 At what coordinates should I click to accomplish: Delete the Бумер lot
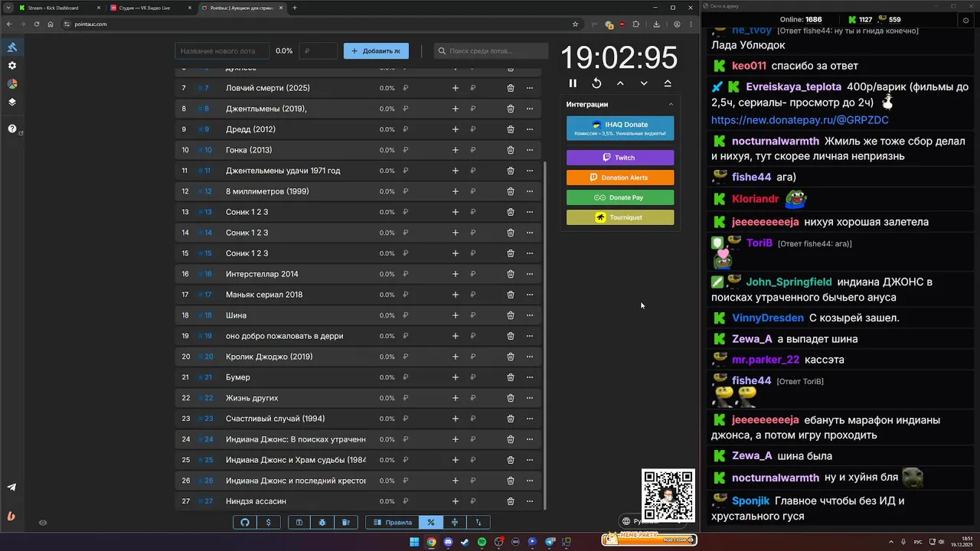pyautogui.click(x=511, y=377)
